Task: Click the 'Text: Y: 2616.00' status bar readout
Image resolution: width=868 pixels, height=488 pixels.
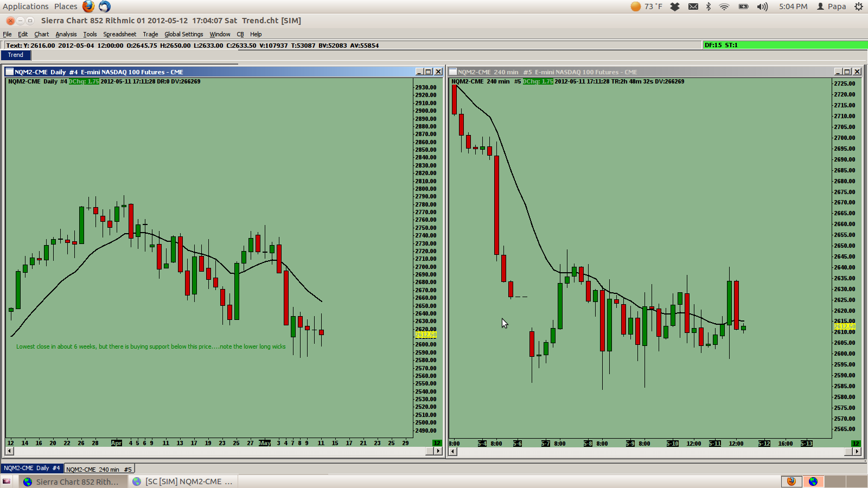Action: tap(193, 46)
